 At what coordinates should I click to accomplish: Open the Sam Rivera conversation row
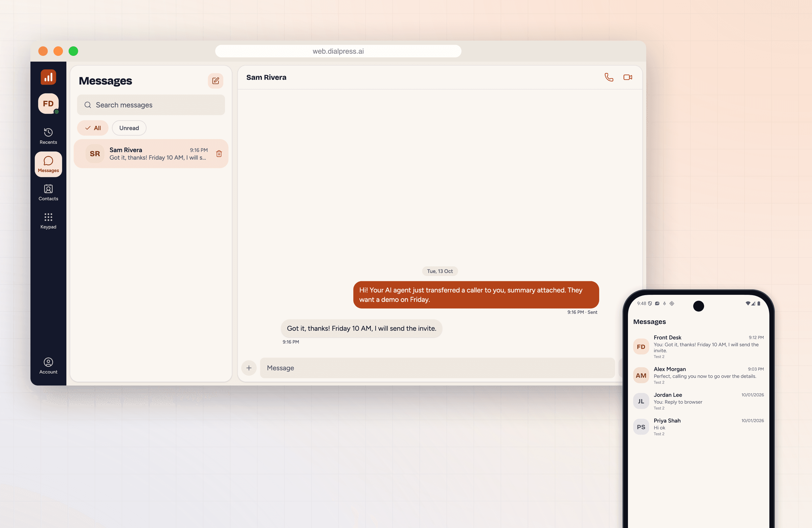coord(151,154)
